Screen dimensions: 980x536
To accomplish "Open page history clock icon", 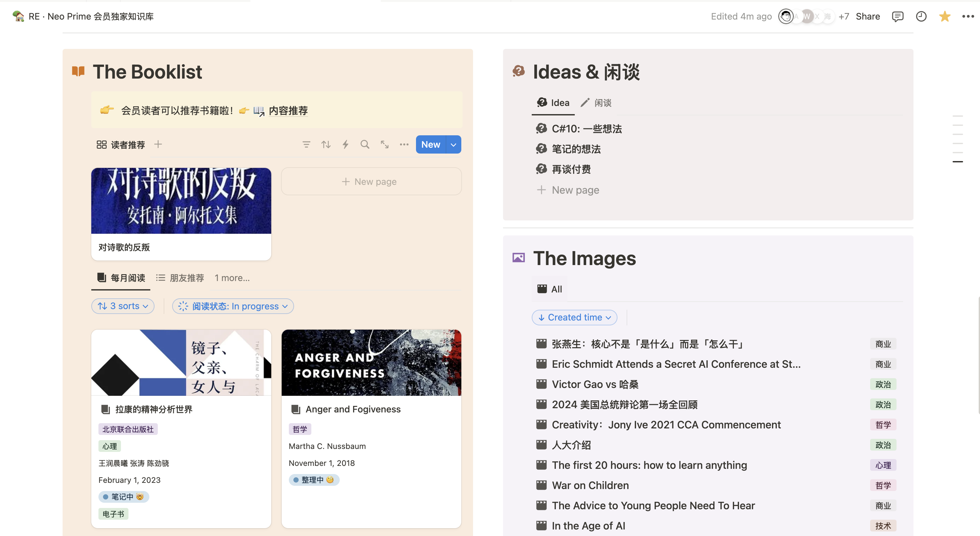I will point(921,16).
